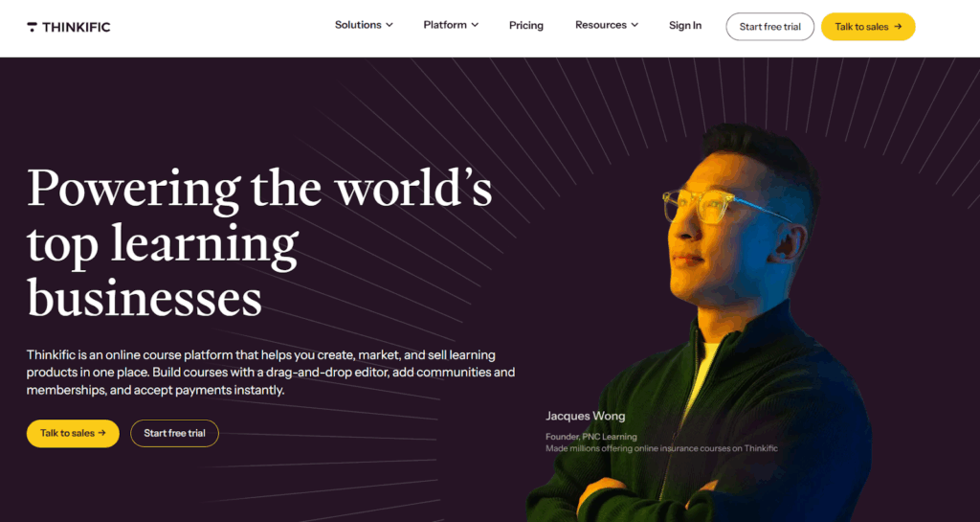980x522 pixels.
Task: Click the Thinkific logo icon
Action: (32, 27)
